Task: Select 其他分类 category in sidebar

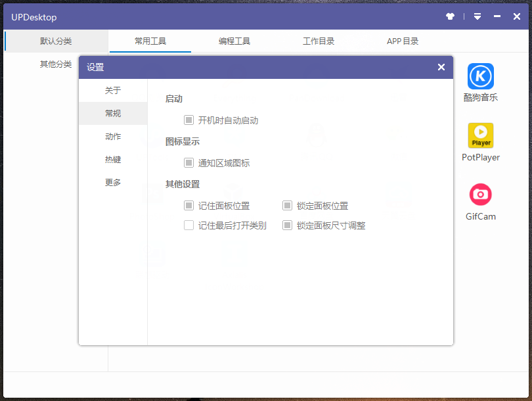Action: pos(56,64)
